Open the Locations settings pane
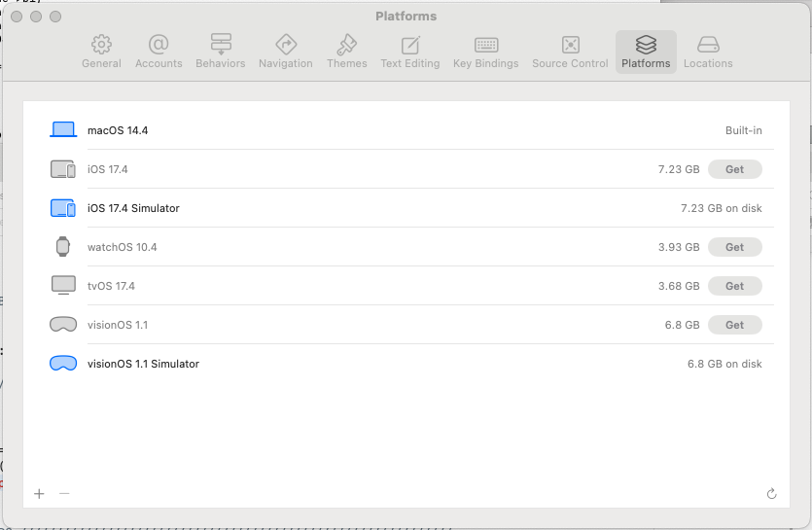812x530 pixels. (708, 52)
